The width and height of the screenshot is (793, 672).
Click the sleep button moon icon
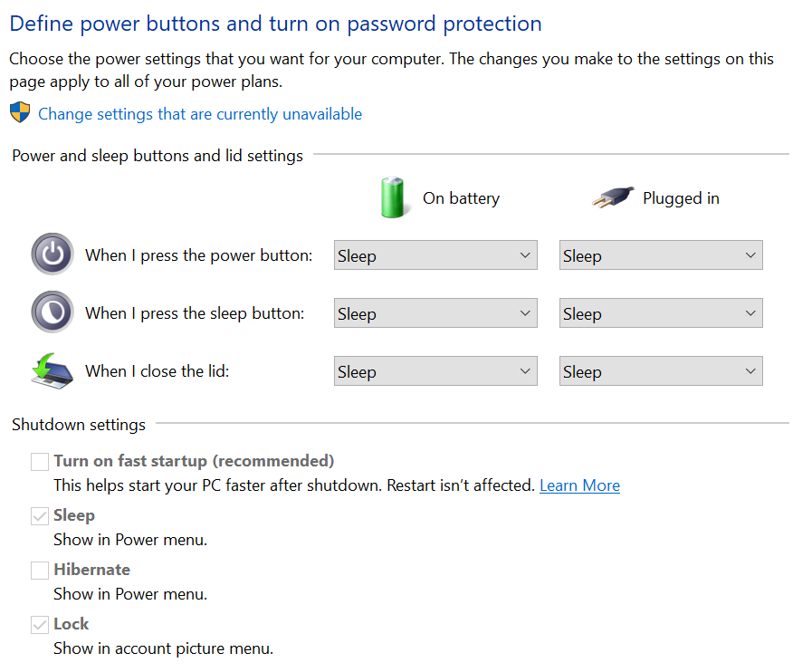(53, 312)
